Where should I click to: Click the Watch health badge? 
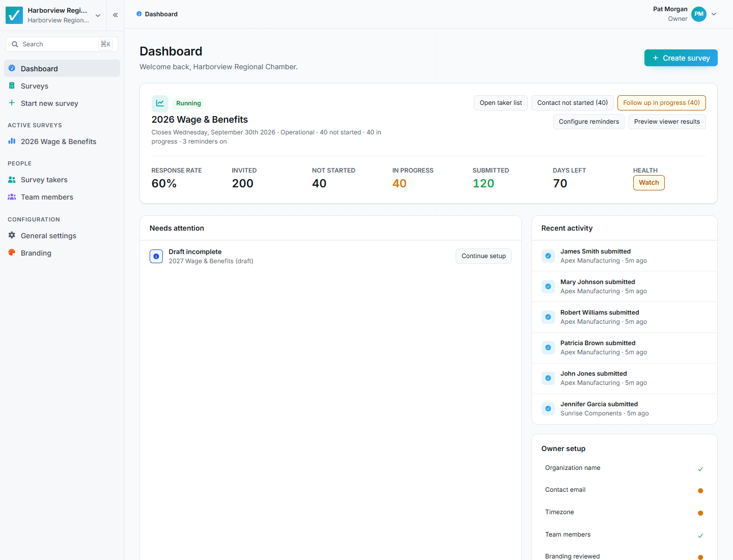pos(649,183)
